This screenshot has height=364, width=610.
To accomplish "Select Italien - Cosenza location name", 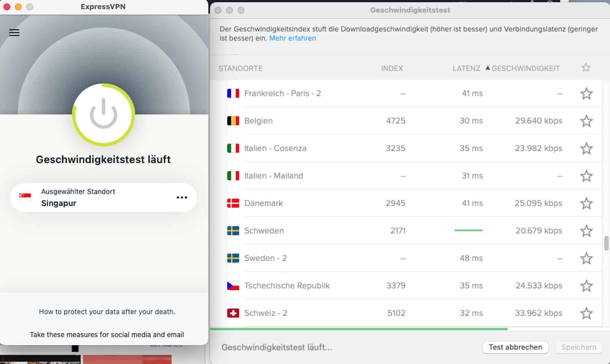I will 275,148.
